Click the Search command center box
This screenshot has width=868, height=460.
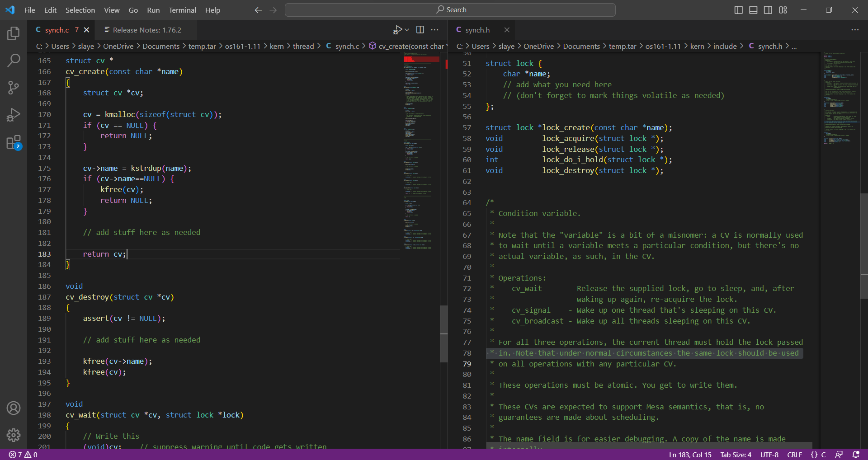pos(450,10)
